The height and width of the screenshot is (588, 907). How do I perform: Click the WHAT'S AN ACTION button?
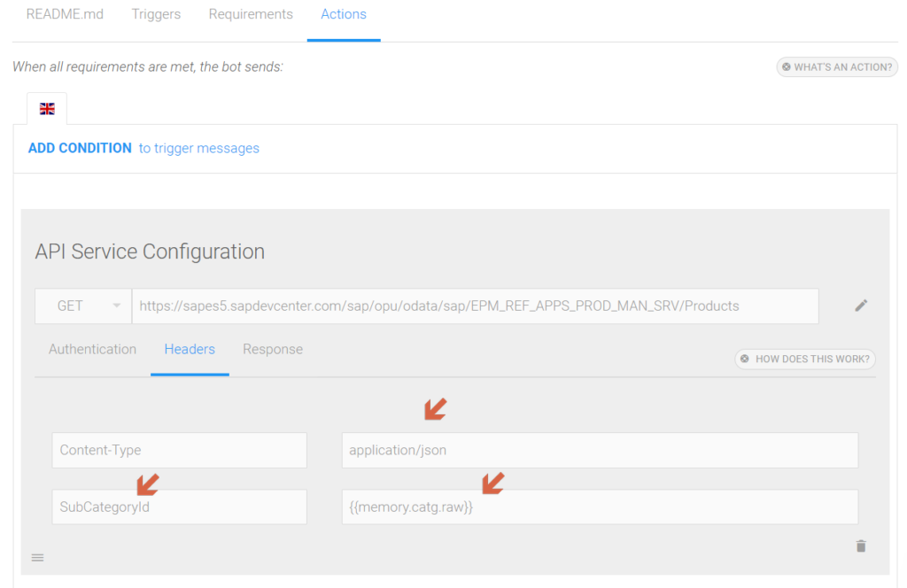click(x=837, y=66)
